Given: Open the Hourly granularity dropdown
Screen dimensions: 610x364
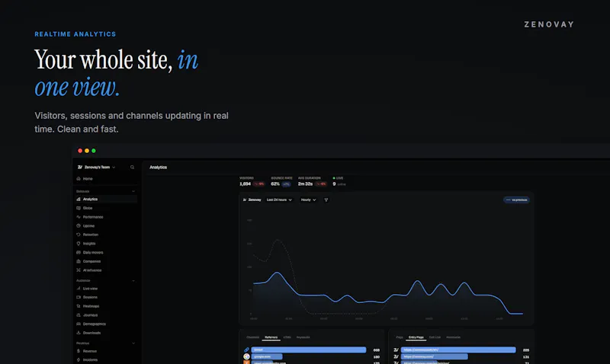Looking at the screenshot, I should (308, 200).
